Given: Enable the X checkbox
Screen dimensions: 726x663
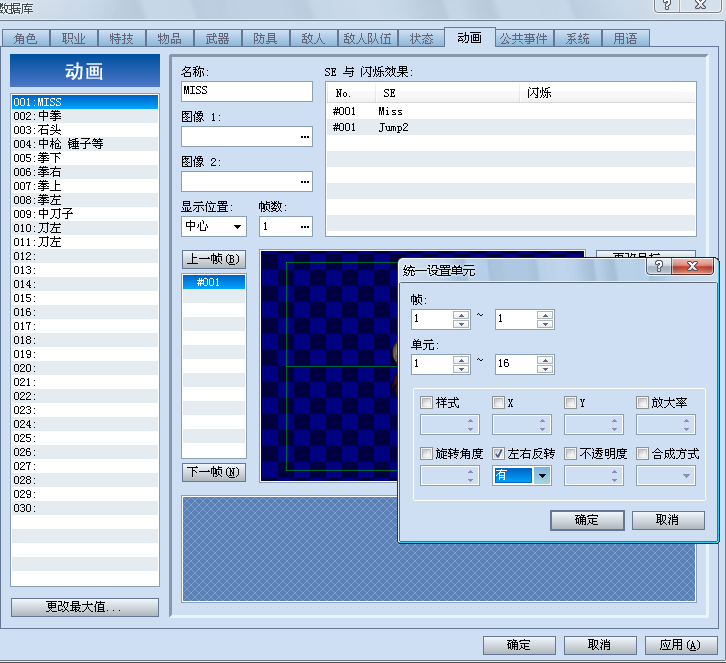Looking at the screenshot, I should click(498, 402).
